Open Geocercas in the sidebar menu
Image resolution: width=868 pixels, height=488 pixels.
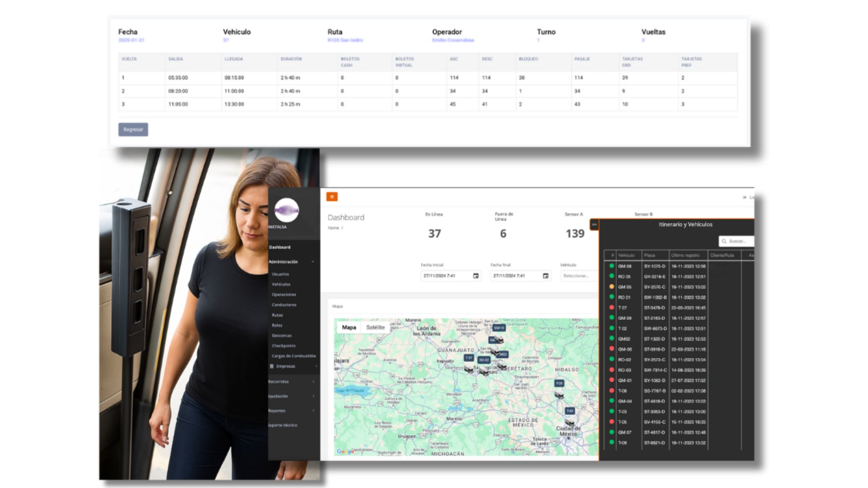(282, 336)
